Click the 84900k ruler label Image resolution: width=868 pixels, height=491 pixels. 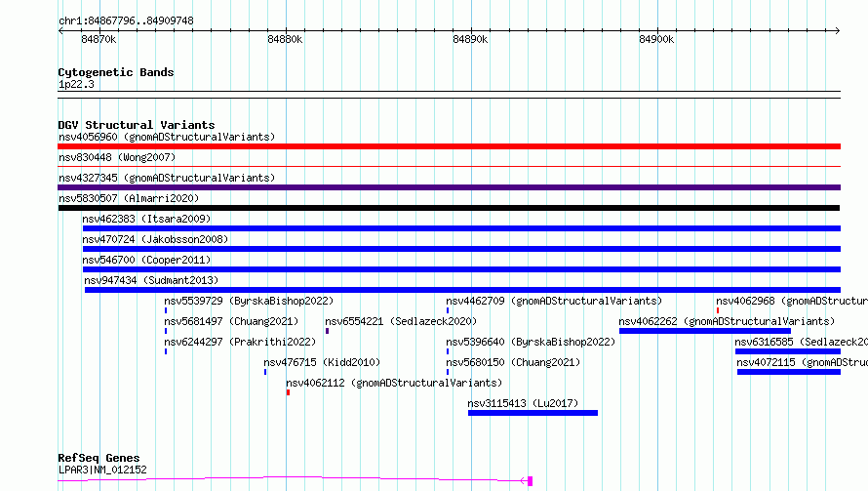[x=656, y=39]
